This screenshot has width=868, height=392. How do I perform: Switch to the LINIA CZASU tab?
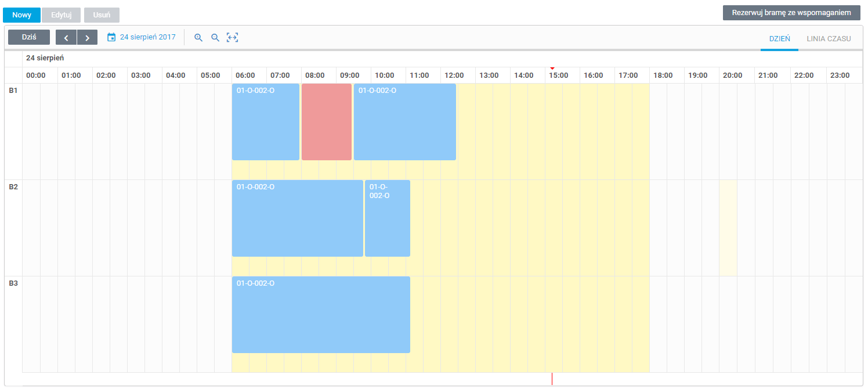829,39
